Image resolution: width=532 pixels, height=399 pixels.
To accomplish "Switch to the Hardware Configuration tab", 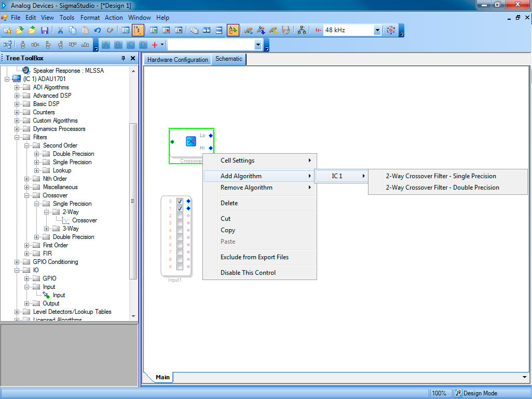I will point(178,60).
